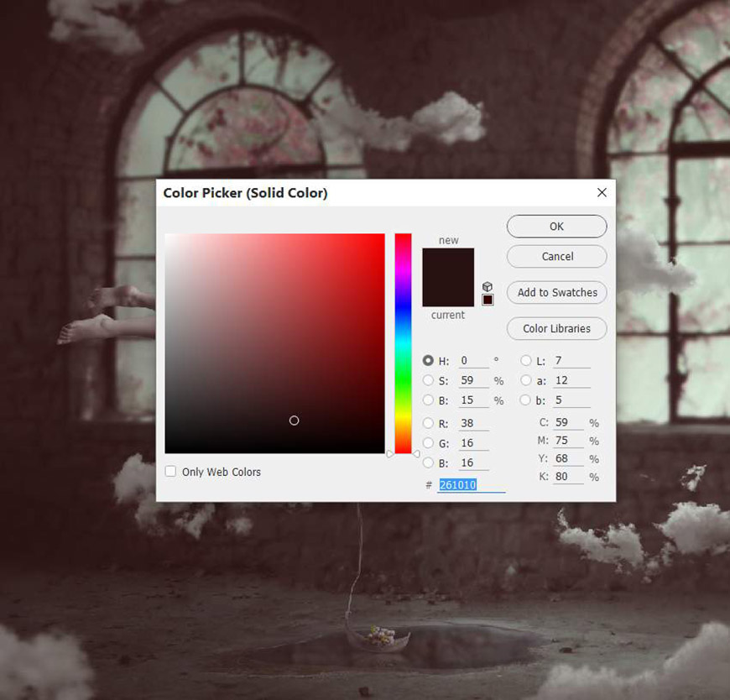730x700 pixels.
Task: Click the right hue slider arrow handle
Action: pyautogui.click(x=416, y=453)
